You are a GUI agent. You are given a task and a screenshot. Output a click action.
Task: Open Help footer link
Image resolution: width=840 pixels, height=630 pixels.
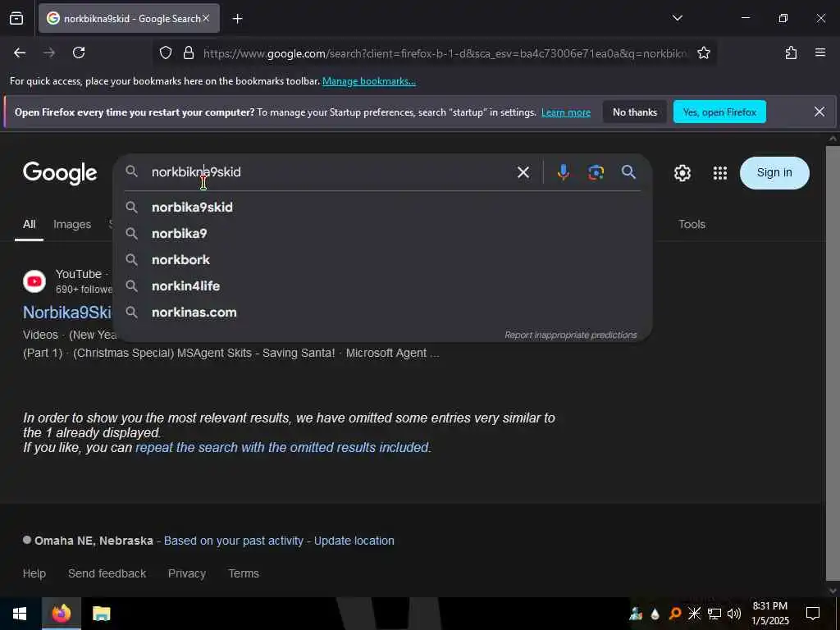[34, 573]
